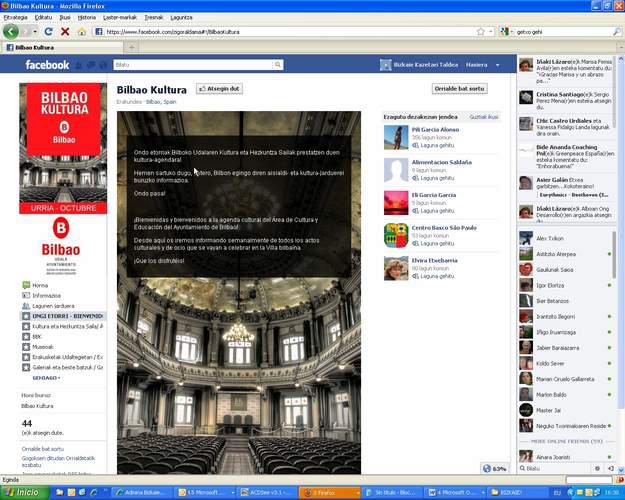Open browser history dropdown next to forward arrow

click(x=35, y=31)
